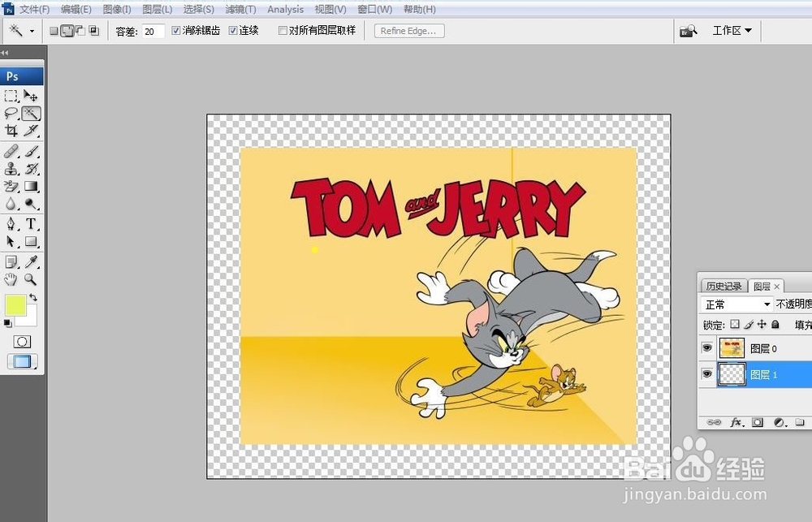Viewport: 812px width, 522px height.
Task: Launch Adobe Bridge from options bar
Action: tap(689, 31)
